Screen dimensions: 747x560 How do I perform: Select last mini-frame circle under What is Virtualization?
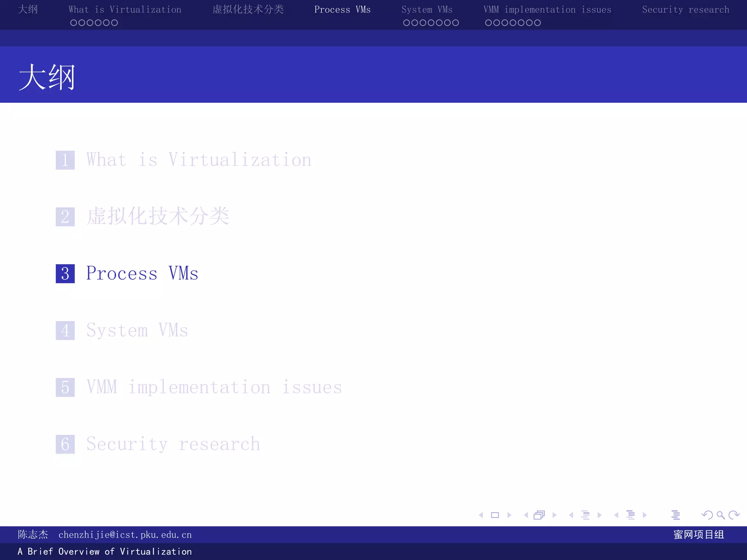coord(115,23)
